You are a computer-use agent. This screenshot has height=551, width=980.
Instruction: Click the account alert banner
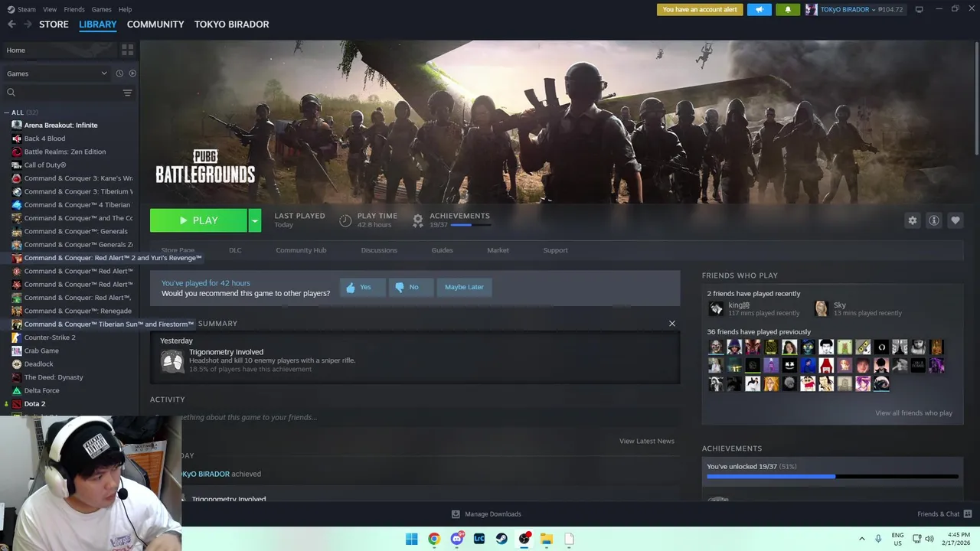pos(700,9)
